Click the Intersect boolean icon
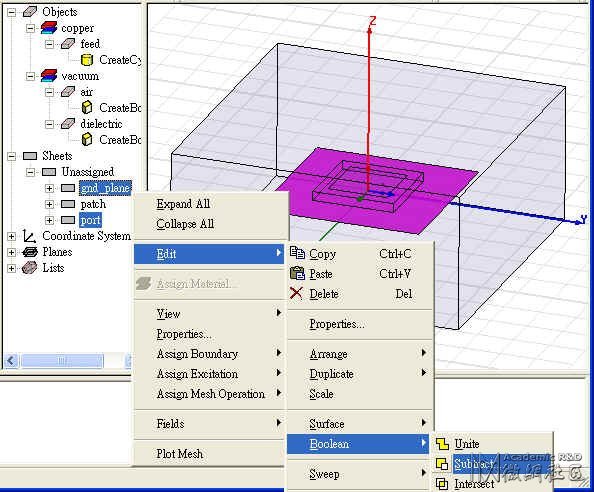This screenshot has height=492, width=594. pos(442,484)
